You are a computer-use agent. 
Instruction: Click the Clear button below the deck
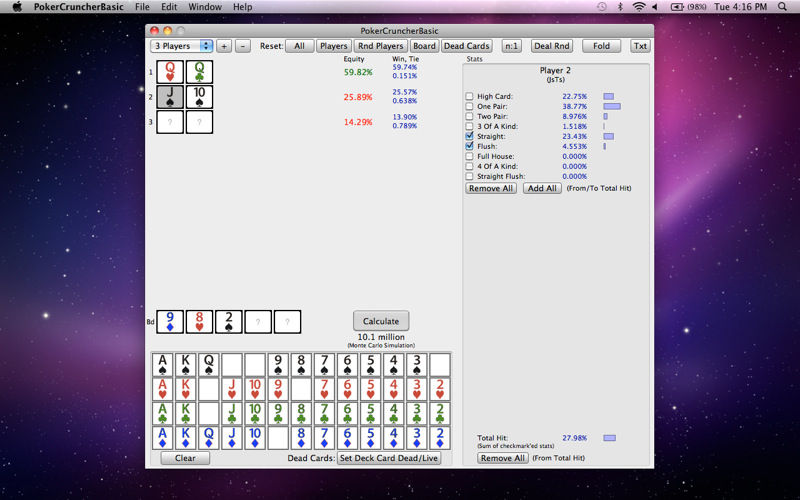(185, 458)
